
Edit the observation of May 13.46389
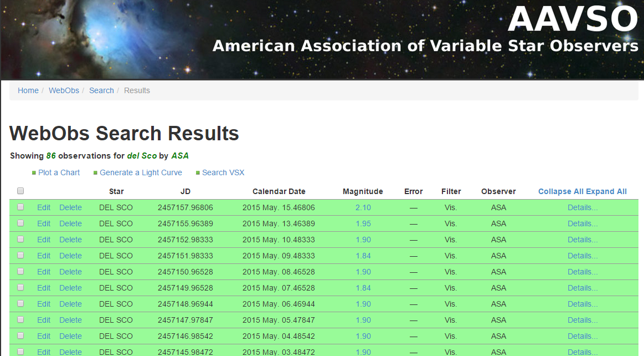coord(44,223)
